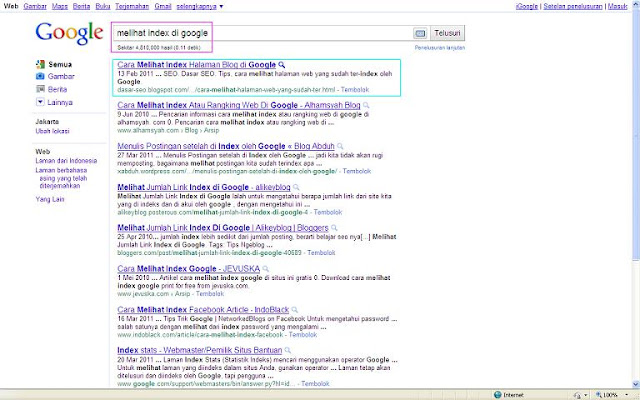The image size is (640, 400).
Task: Open the Penelusuran lanjutan advanced search link
Action: [x=440, y=48]
